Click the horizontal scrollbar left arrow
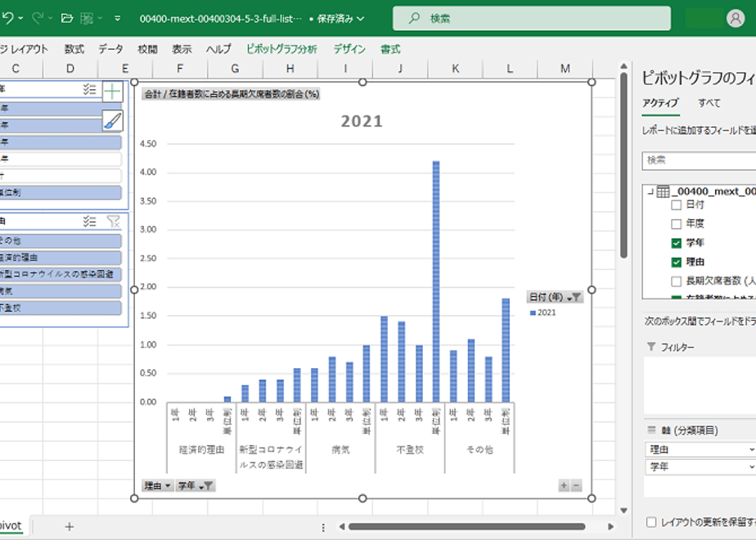 pos(341,527)
